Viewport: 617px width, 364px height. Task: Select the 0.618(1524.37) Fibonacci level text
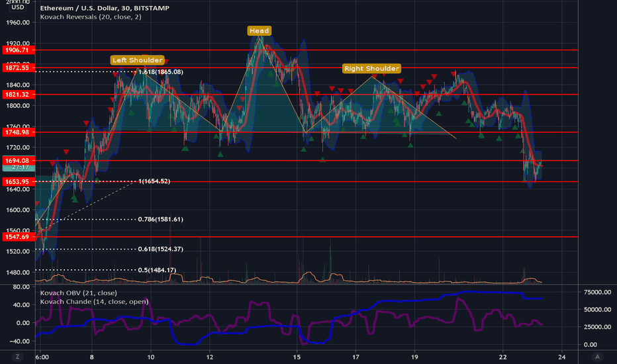click(x=161, y=249)
